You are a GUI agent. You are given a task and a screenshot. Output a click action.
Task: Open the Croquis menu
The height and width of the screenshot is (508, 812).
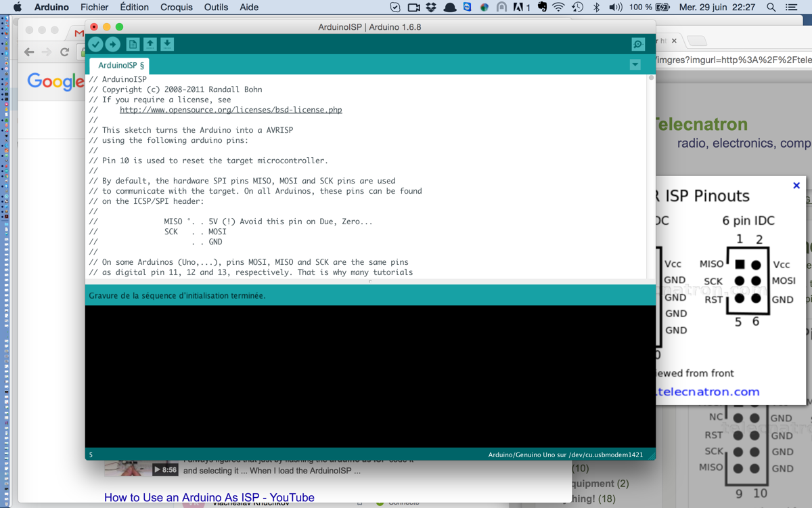(177, 7)
